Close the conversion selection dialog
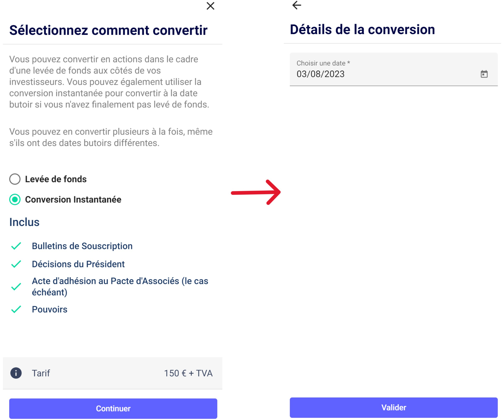This screenshot has height=420, width=504. pos(210,6)
